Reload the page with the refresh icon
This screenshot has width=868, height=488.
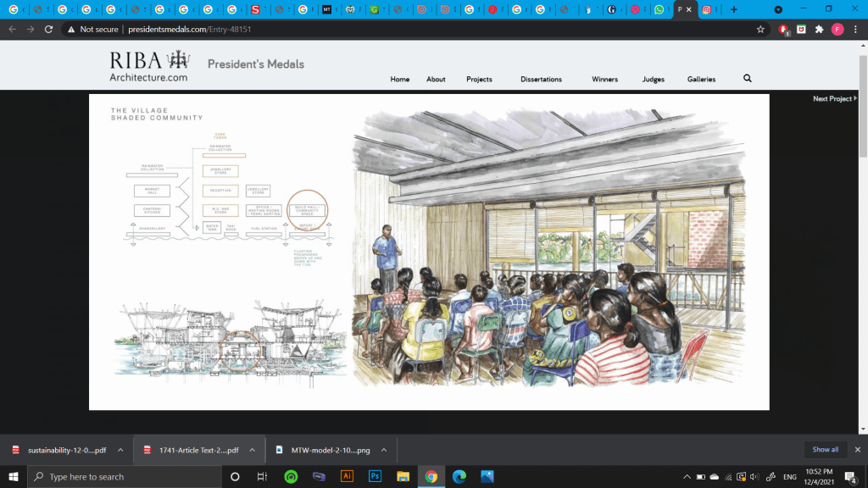pyautogui.click(x=49, y=29)
